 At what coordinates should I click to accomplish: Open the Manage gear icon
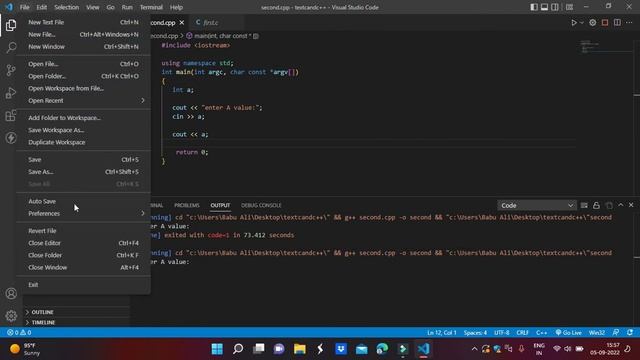11,316
